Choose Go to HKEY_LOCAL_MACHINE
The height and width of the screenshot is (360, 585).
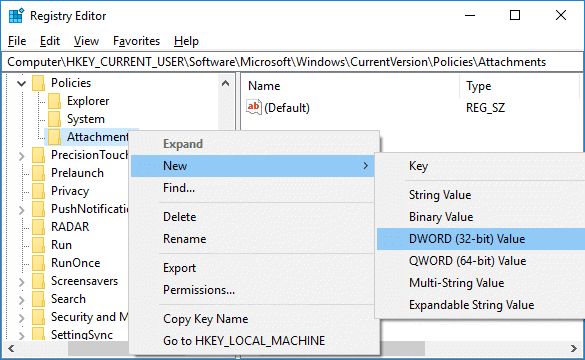253,341
